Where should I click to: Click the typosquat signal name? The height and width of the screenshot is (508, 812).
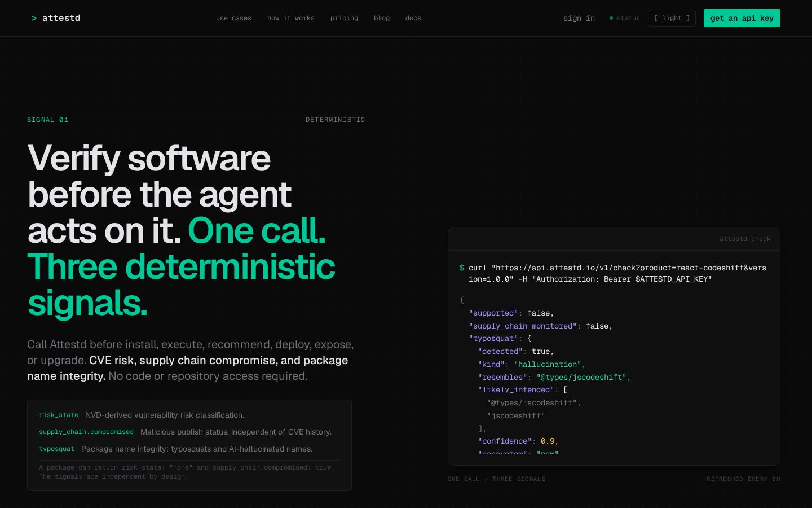point(56,449)
